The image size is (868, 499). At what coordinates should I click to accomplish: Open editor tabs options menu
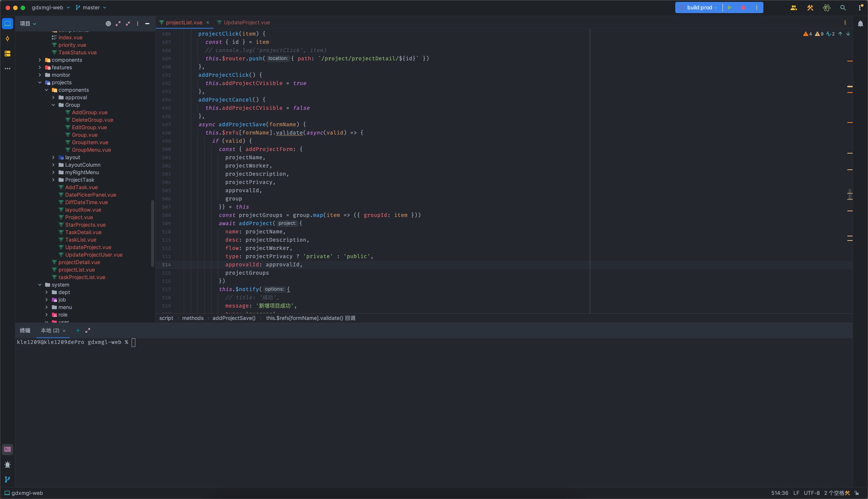pos(845,22)
